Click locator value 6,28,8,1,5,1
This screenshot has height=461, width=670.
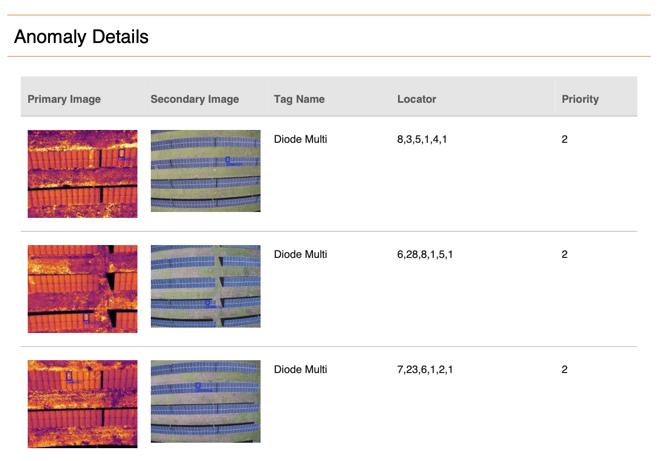coord(425,255)
